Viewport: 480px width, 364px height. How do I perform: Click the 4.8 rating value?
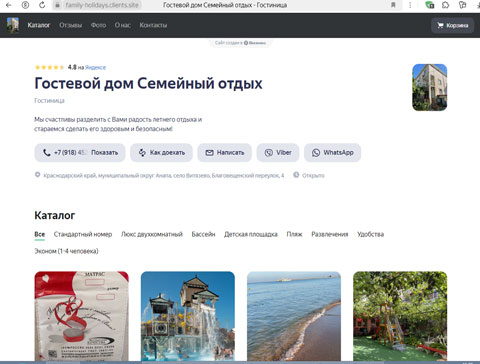click(72, 67)
